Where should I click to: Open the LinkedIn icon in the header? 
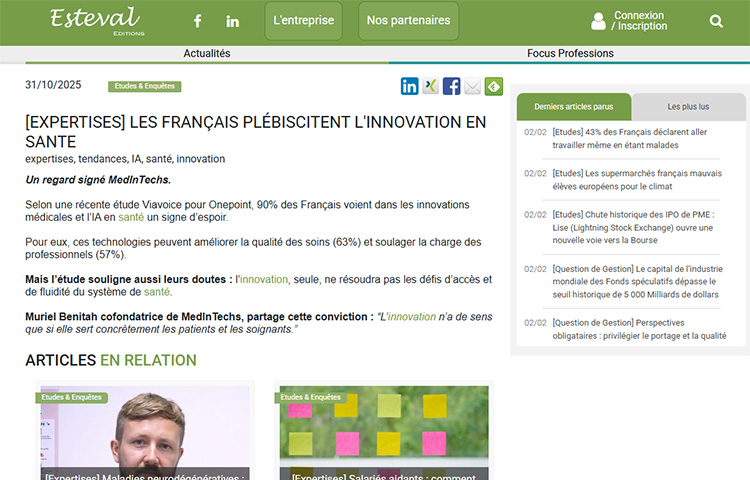[x=233, y=21]
